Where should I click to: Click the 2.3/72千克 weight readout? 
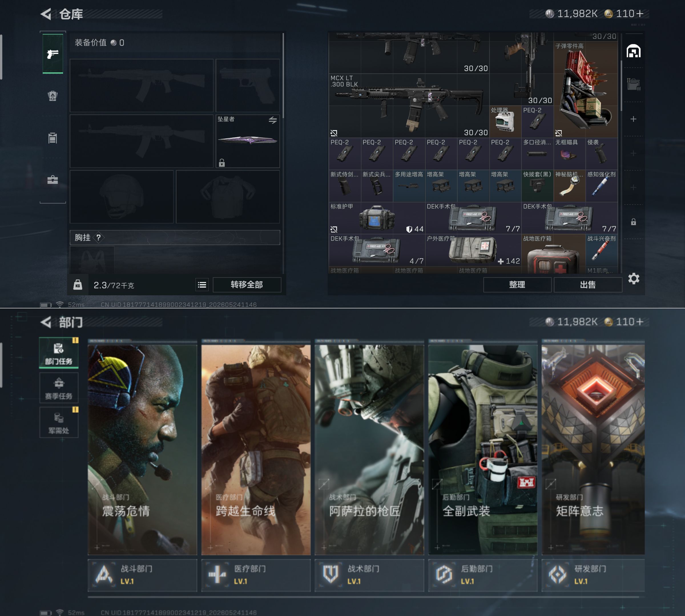(x=114, y=285)
